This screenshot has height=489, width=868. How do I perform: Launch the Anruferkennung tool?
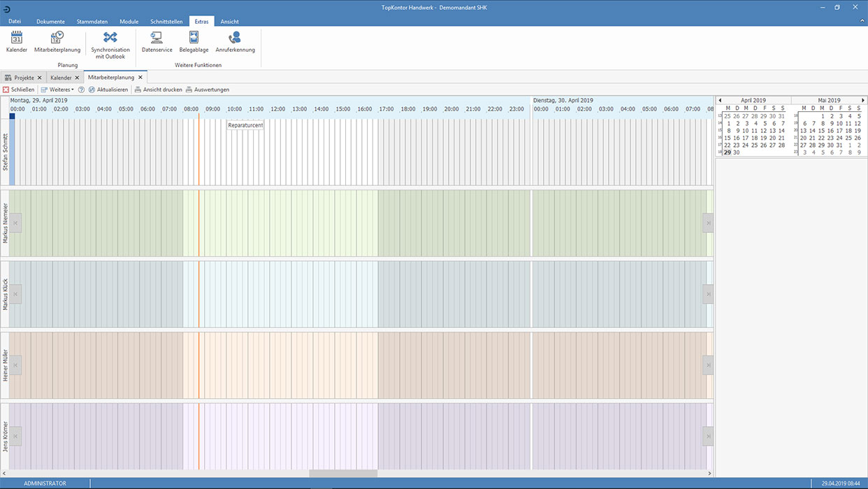(235, 42)
